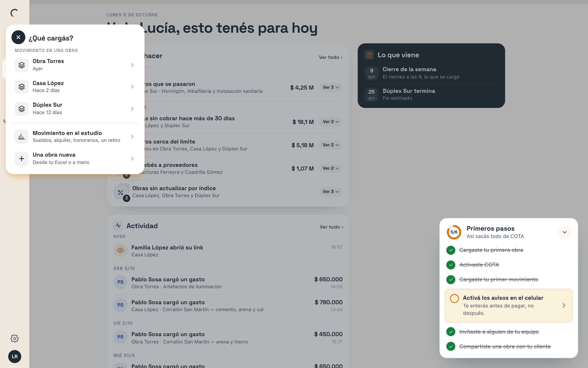This screenshot has width=588, height=368.
Task: Click the layers icon beside Dúplex Sur
Action: tap(22, 109)
